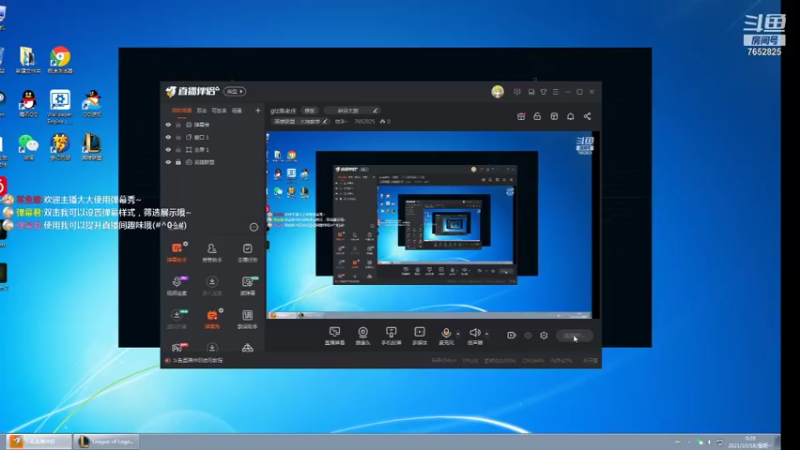Open Google Chrome on the desktop
The height and width of the screenshot is (450, 800).
(60, 60)
